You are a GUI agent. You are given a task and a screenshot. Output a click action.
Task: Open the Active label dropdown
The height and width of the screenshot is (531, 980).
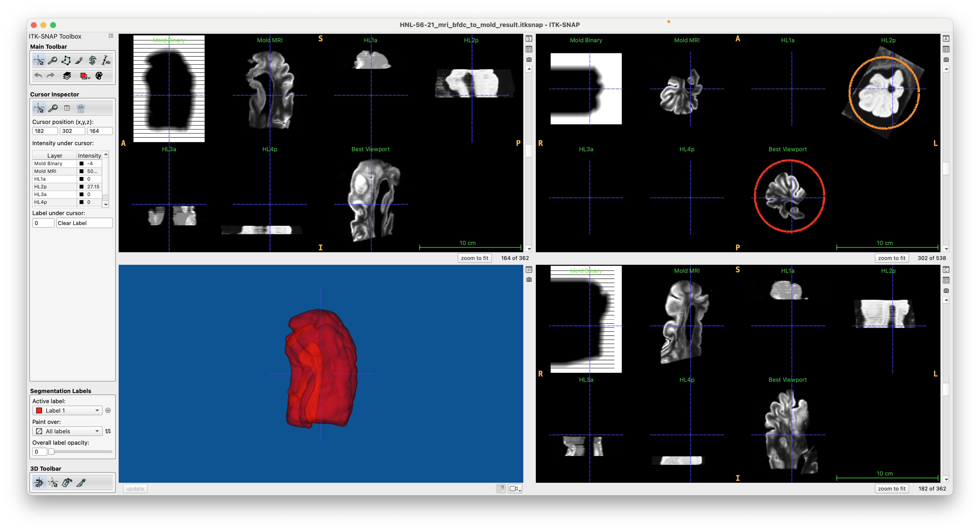coord(67,410)
